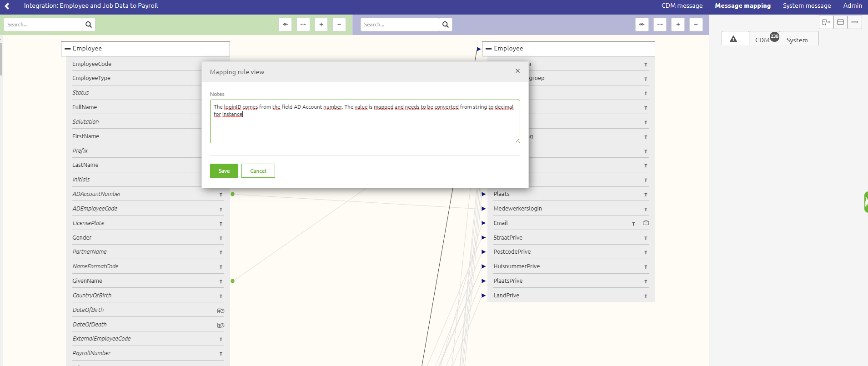Click the clipboard icon on the Email row

point(646,223)
